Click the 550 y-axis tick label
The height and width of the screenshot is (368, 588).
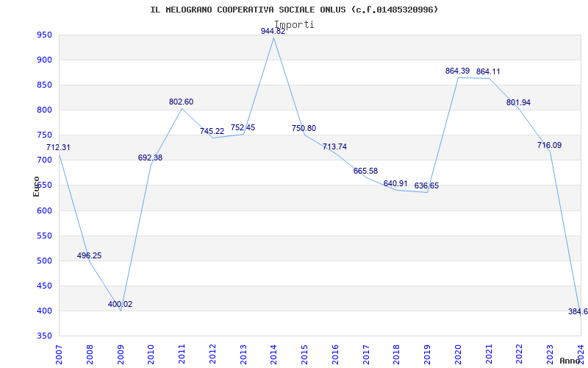coord(44,236)
